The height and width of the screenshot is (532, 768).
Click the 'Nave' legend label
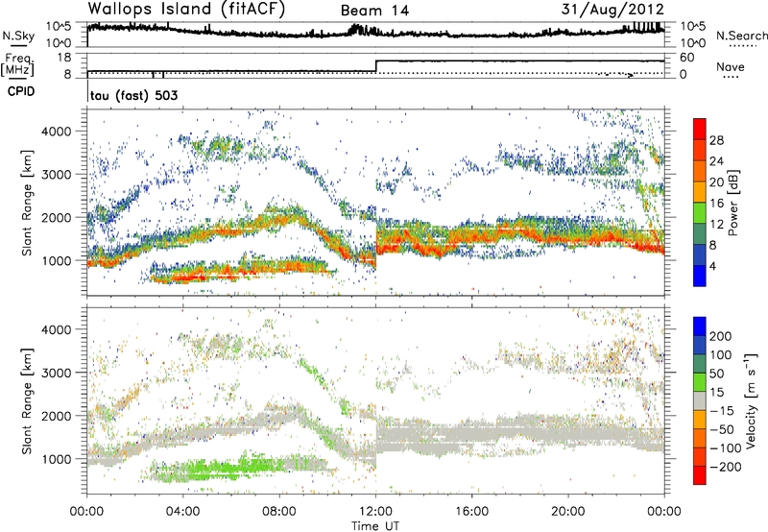click(730, 66)
